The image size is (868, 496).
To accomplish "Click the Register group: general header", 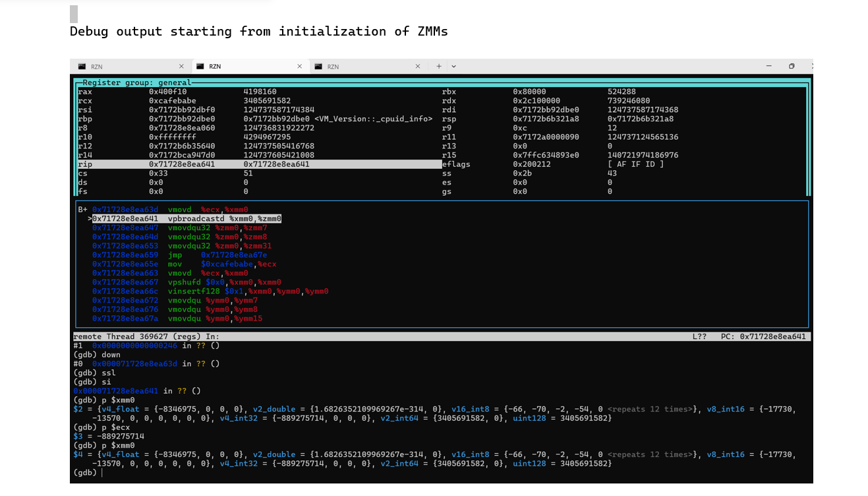I will [136, 82].
